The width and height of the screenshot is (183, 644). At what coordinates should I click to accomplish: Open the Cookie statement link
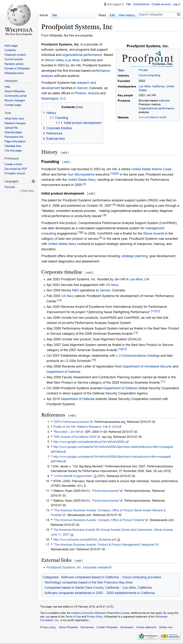pyautogui.click(x=146, y=627)
